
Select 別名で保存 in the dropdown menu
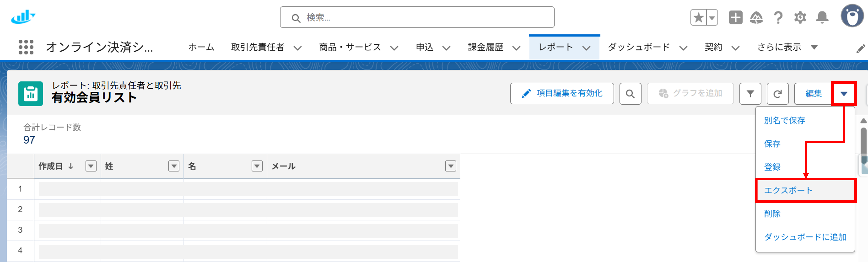(x=784, y=120)
